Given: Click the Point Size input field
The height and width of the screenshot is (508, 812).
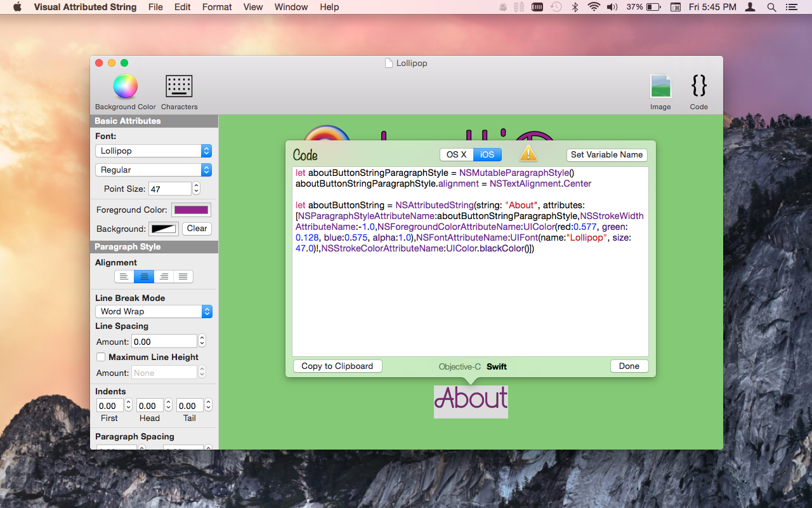Looking at the screenshot, I should [170, 189].
